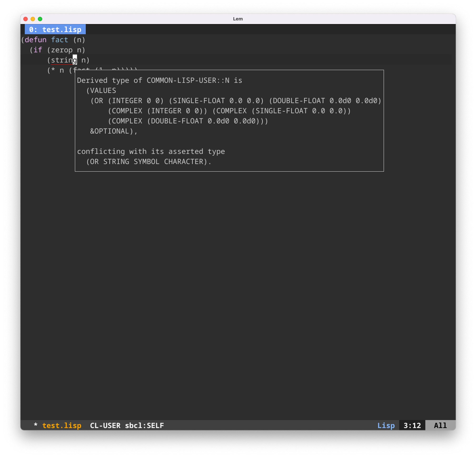Viewport: 476px width, 457px height.
Task: Click test.lisp filename in the modeline
Action: pyautogui.click(x=62, y=425)
